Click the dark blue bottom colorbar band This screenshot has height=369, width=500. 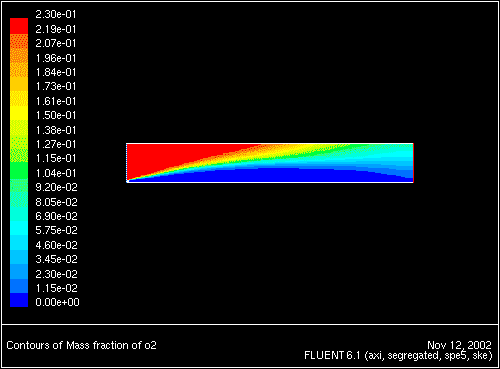coord(19,300)
